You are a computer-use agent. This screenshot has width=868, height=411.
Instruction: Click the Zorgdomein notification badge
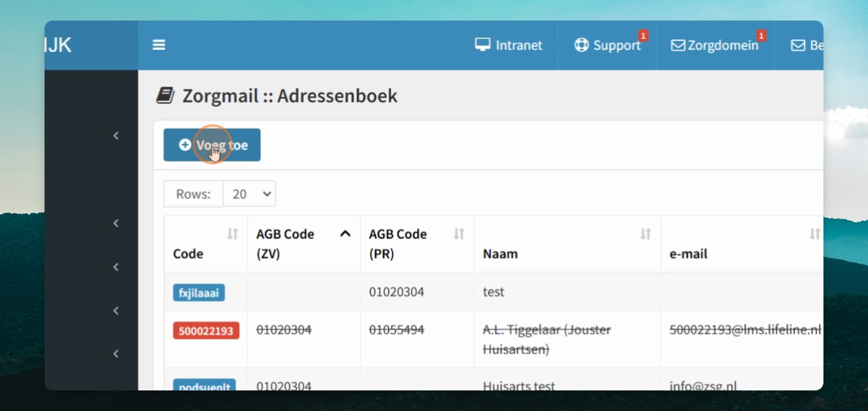[x=761, y=36]
